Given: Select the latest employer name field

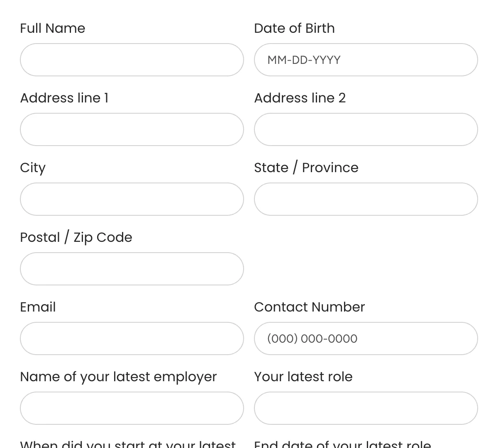Looking at the screenshot, I should [132, 408].
